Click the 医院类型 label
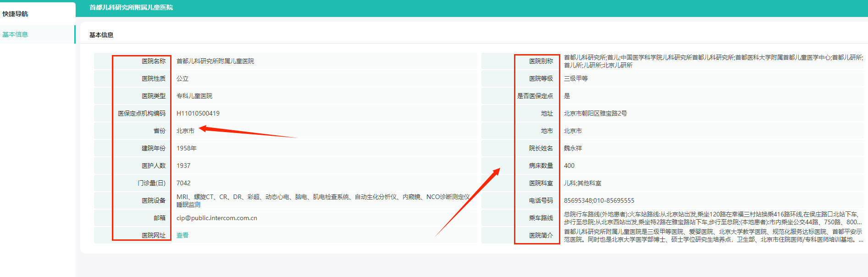 tap(154, 96)
